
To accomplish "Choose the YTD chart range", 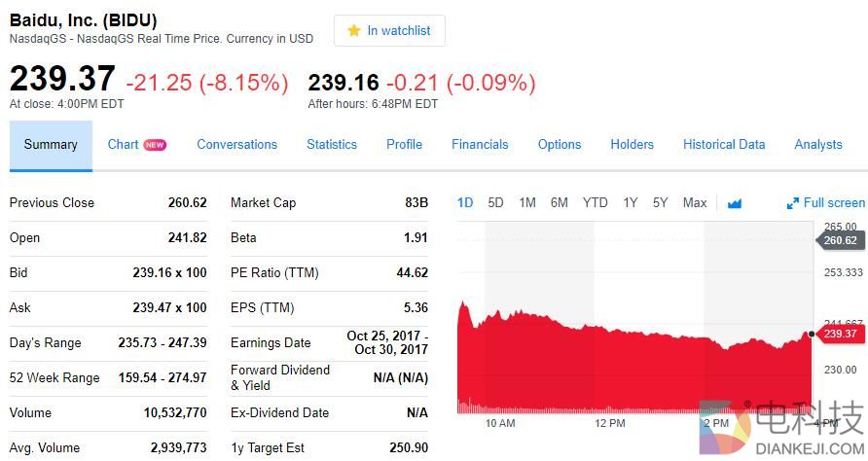I will [x=595, y=203].
